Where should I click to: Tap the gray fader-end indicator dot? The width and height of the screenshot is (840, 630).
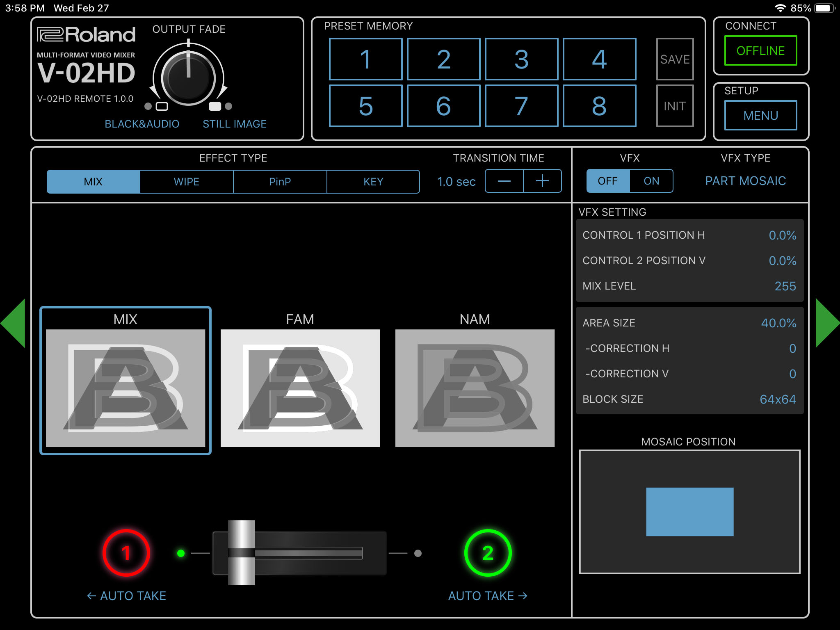[x=418, y=553]
